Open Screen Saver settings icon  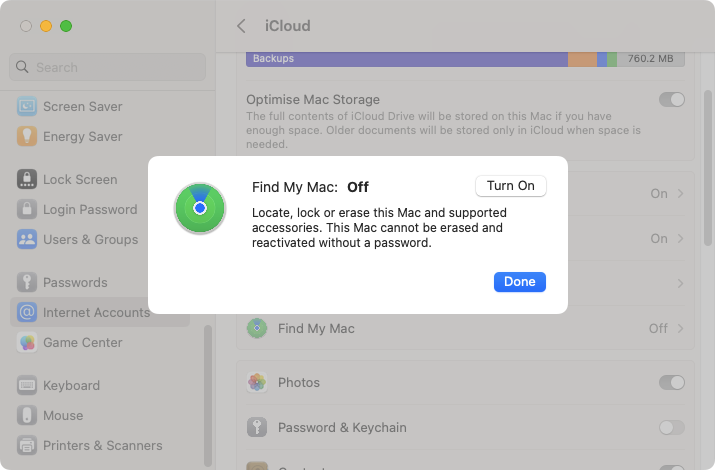tap(27, 106)
